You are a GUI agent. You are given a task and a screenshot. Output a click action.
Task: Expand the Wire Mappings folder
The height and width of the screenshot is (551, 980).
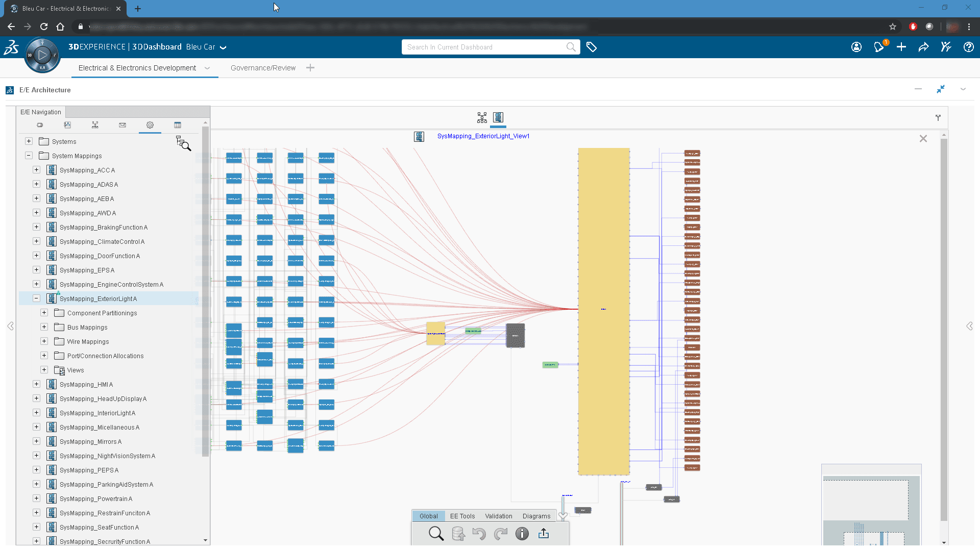click(x=44, y=341)
